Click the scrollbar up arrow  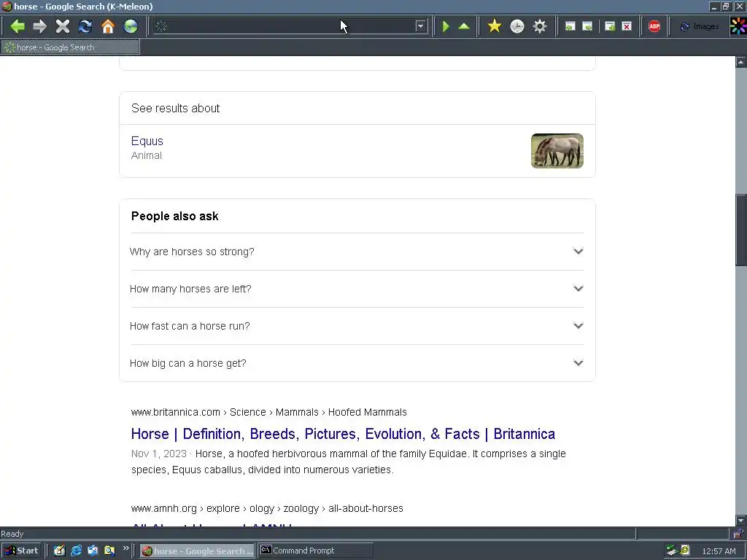point(741,62)
